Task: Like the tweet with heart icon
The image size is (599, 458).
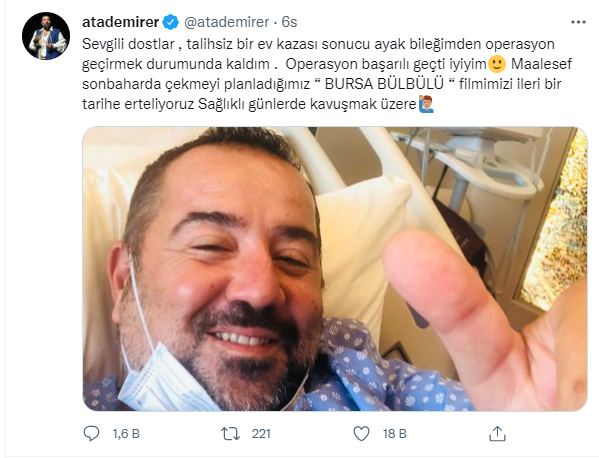Action: point(361,434)
